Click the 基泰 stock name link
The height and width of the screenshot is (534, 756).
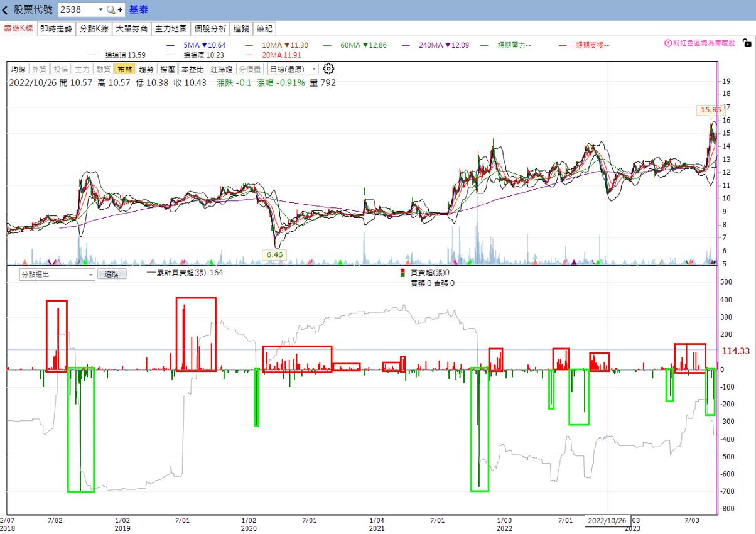pyautogui.click(x=139, y=10)
